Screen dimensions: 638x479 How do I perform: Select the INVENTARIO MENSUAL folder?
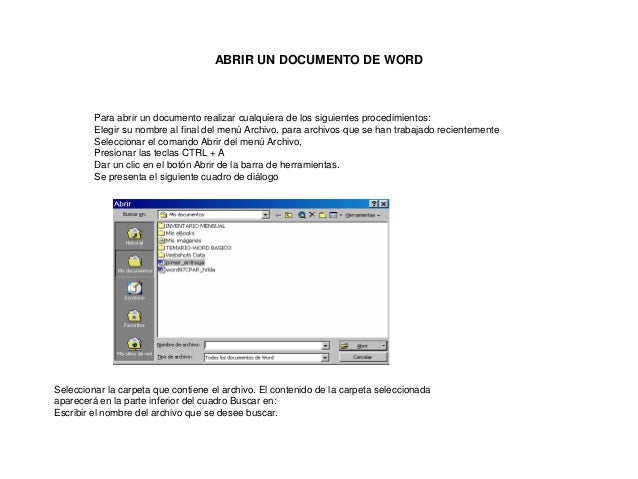pos(191,226)
